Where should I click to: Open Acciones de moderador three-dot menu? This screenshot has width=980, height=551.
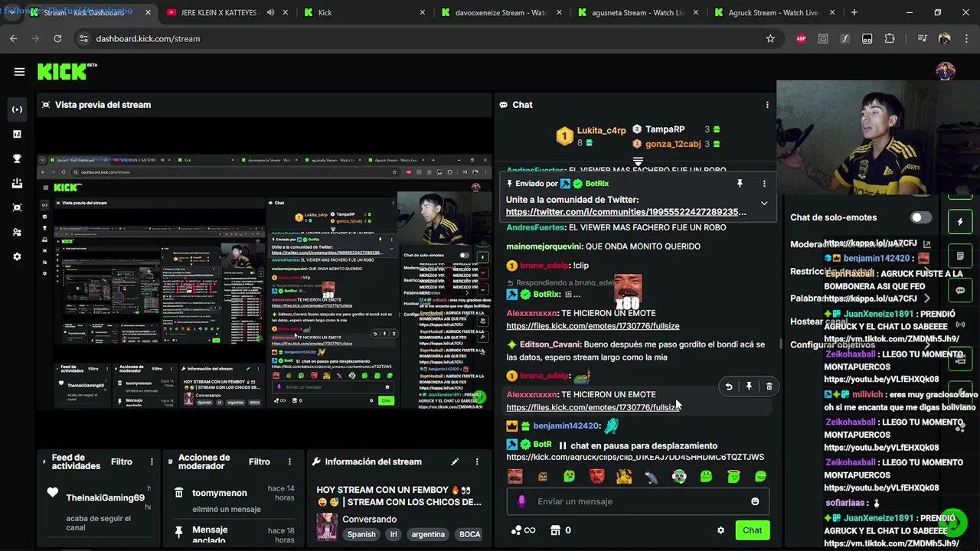click(x=289, y=461)
